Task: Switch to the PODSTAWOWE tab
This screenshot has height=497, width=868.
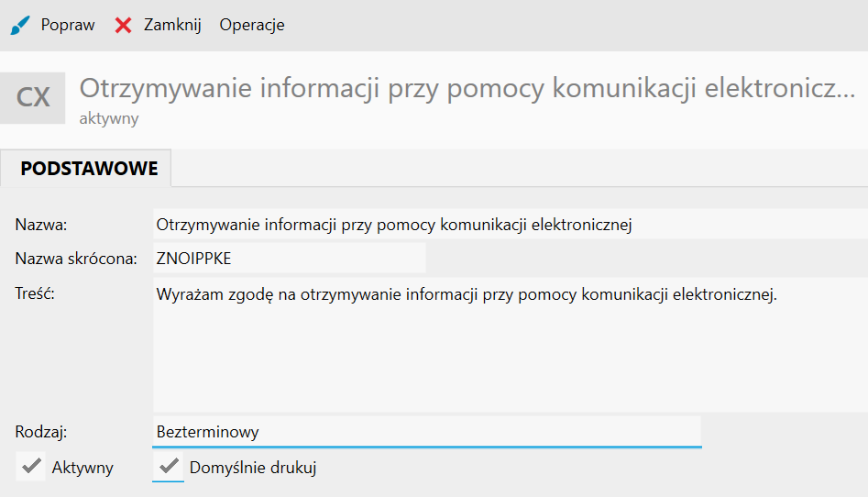Action: click(x=89, y=169)
